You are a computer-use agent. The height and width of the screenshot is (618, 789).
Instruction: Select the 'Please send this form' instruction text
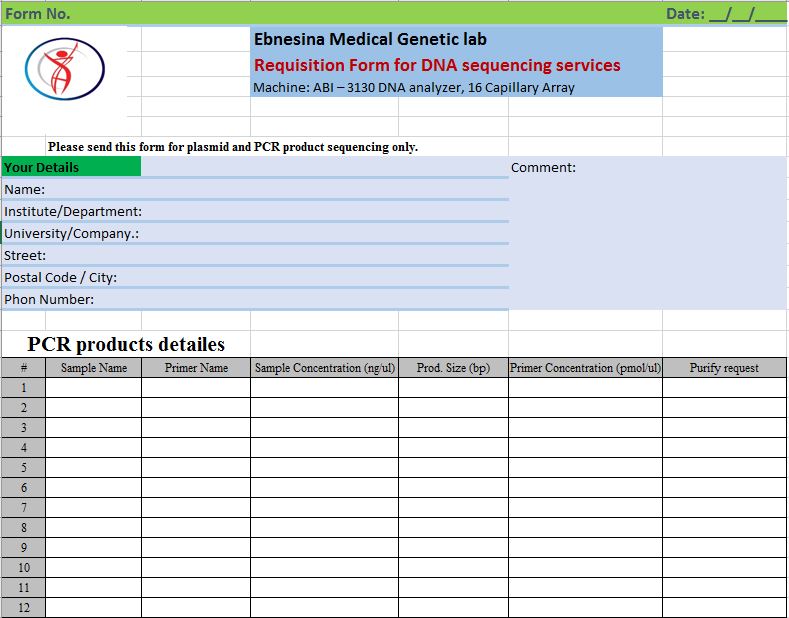(232, 147)
